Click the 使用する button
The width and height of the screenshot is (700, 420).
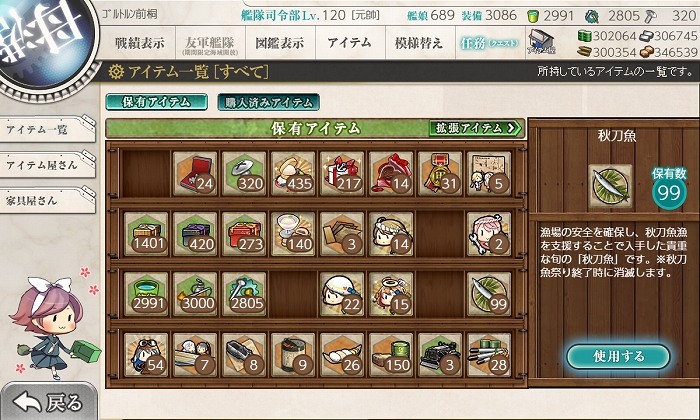(618, 356)
